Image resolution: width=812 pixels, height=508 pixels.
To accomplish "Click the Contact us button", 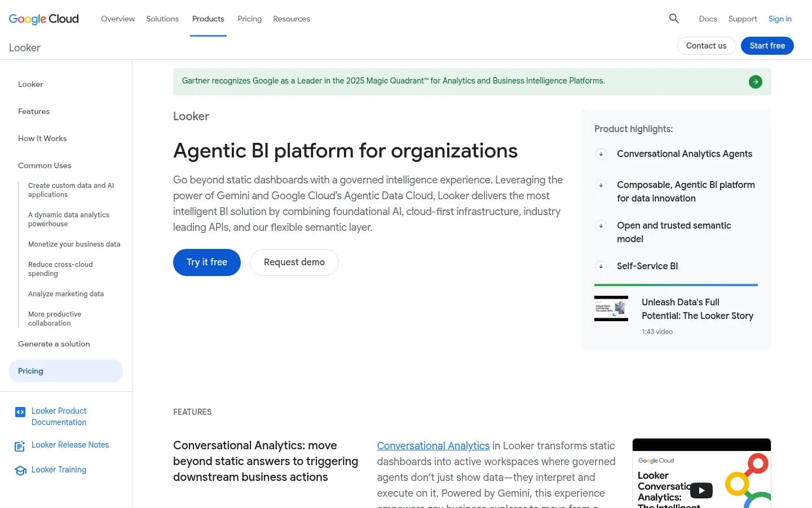I will pyautogui.click(x=706, y=46).
